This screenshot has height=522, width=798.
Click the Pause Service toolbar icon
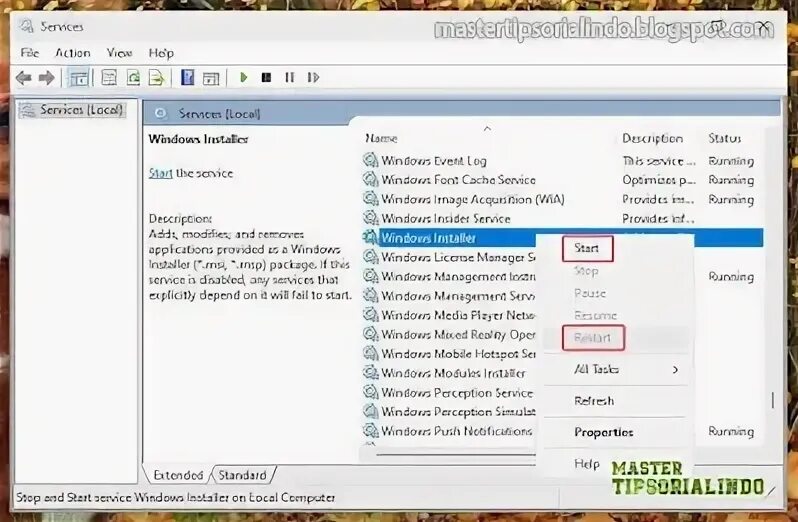[289, 77]
